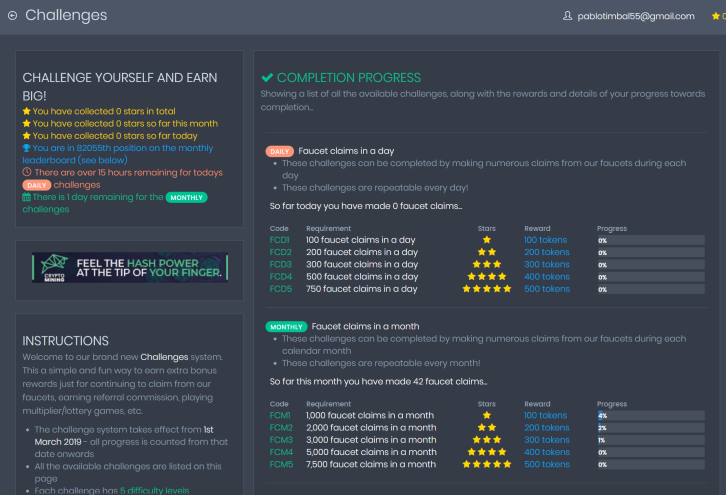Select challenge code FCD1
This screenshot has width=726, height=495.
coord(279,240)
